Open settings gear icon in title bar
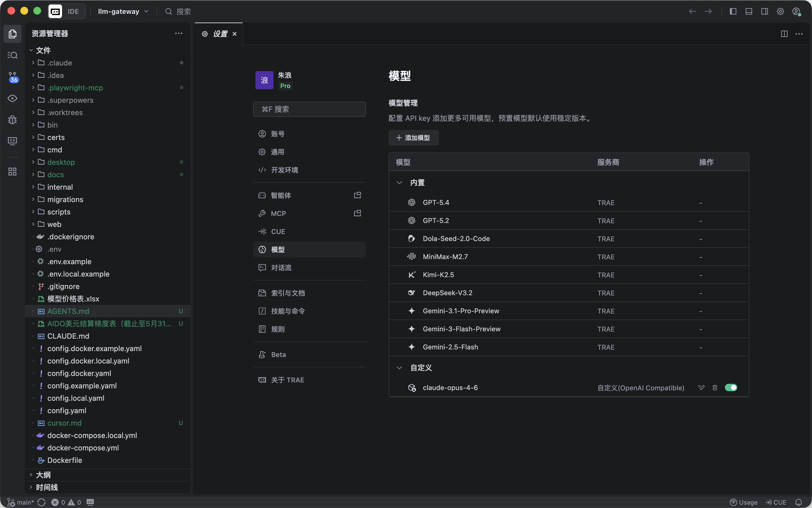Image resolution: width=812 pixels, height=508 pixels. tap(780, 11)
